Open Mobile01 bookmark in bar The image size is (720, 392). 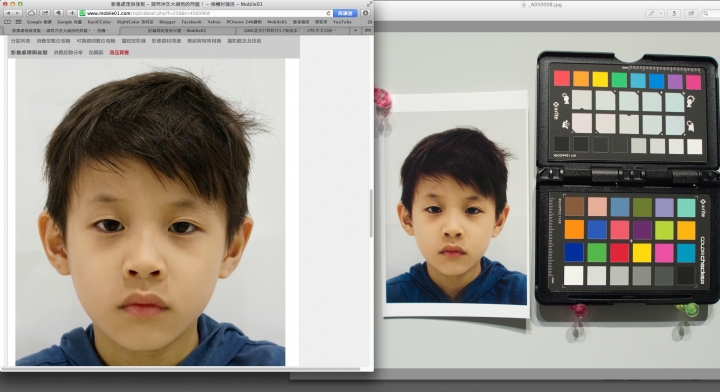(277, 22)
